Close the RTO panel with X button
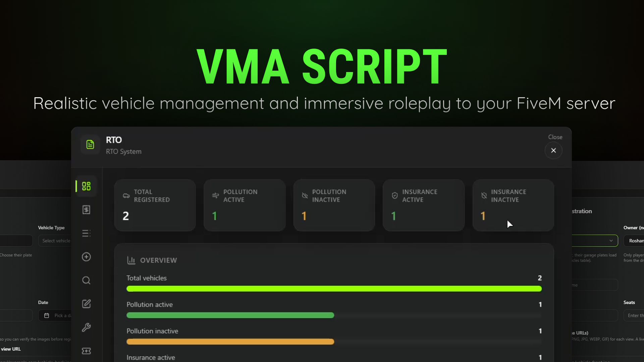 pyautogui.click(x=553, y=150)
